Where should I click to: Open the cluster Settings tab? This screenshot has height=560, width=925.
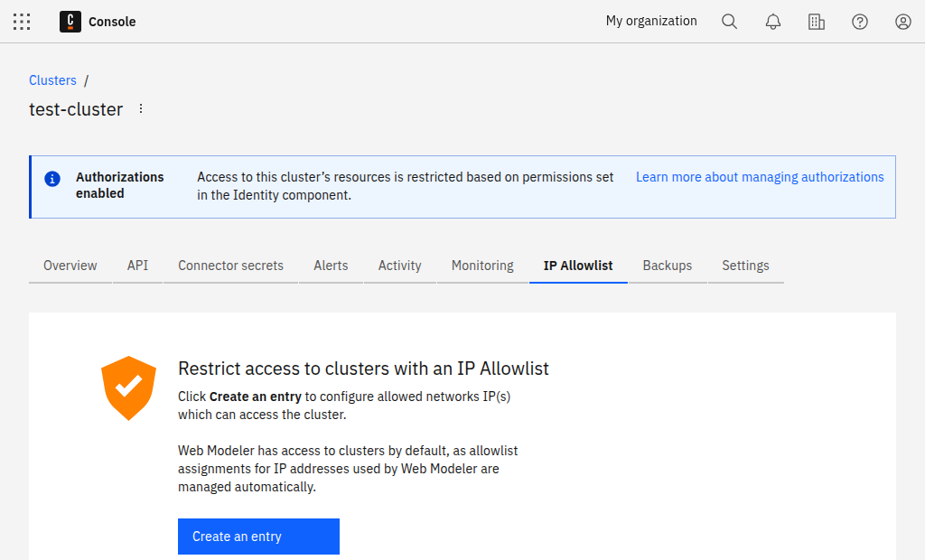pos(745,266)
